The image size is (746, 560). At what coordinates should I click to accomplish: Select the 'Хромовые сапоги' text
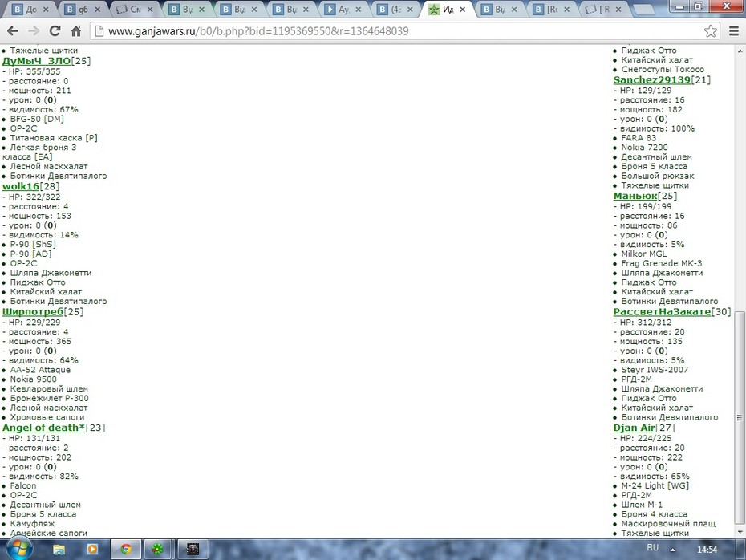[47, 417]
